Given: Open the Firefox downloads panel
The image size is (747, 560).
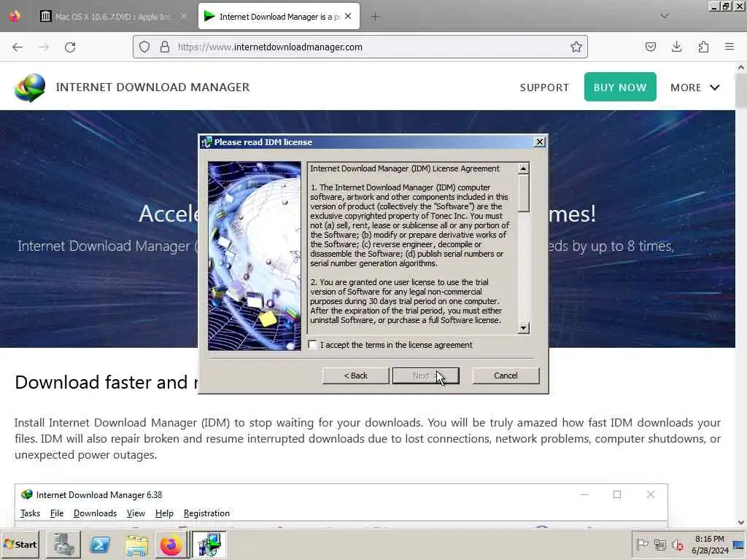Looking at the screenshot, I should tap(676, 47).
